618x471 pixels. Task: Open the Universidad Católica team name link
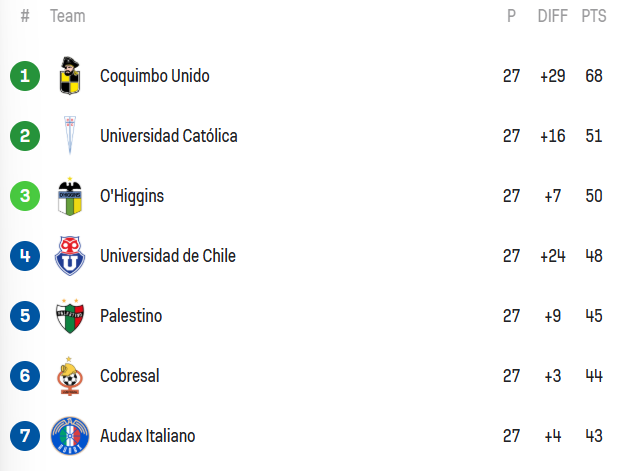(168, 136)
